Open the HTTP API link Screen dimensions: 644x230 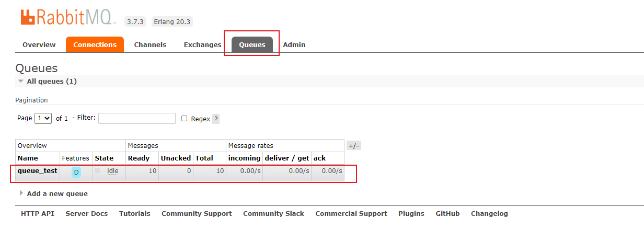pyautogui.click(x=38, y=214)
